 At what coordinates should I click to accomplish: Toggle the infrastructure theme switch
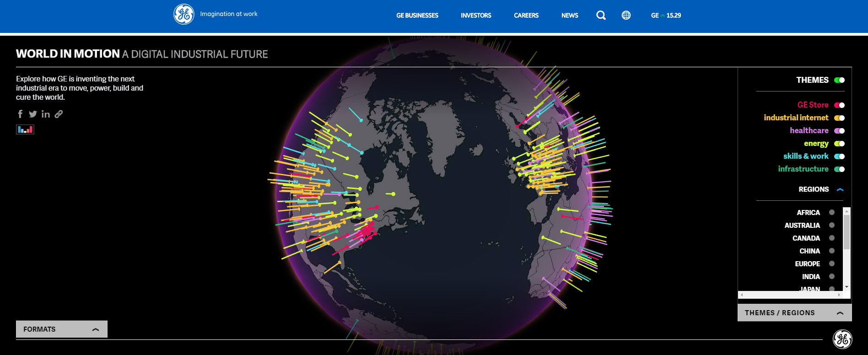coord(839,169)
